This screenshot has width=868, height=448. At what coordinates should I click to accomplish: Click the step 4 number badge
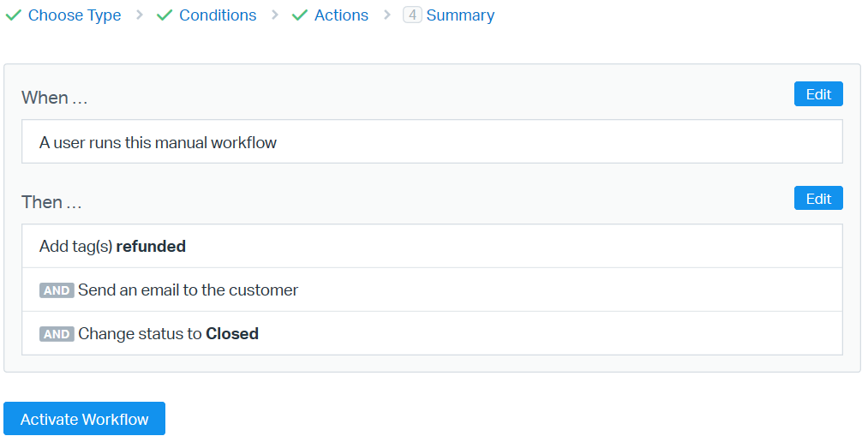coord(412,15)
